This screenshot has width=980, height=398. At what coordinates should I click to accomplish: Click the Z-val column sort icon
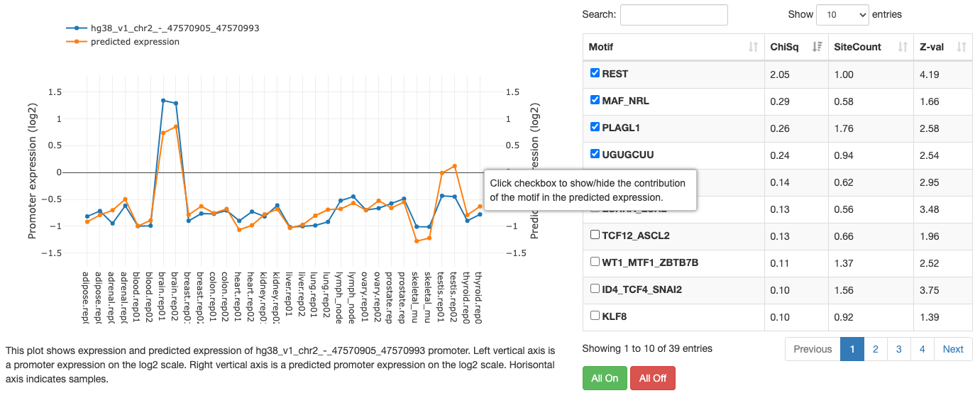[962, 48]
